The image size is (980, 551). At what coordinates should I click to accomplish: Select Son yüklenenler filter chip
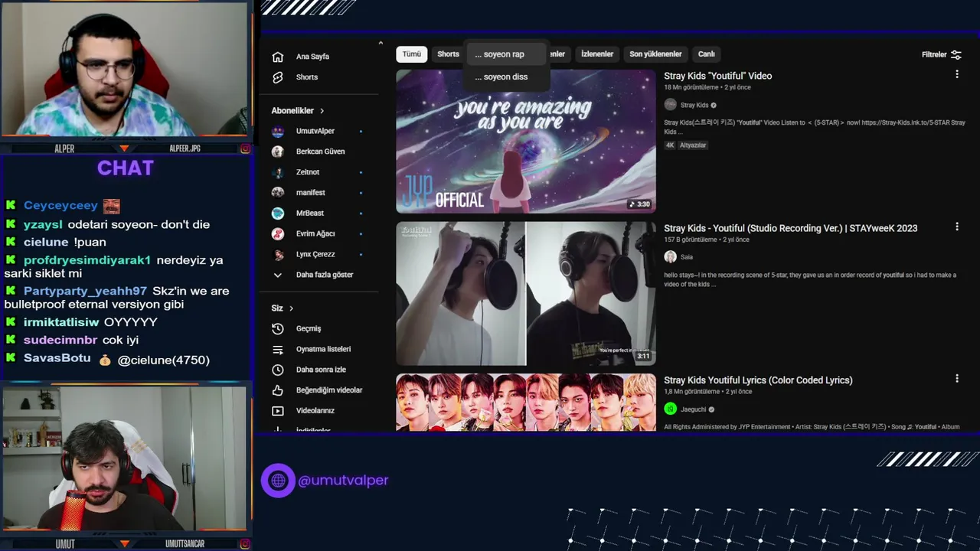655,54
